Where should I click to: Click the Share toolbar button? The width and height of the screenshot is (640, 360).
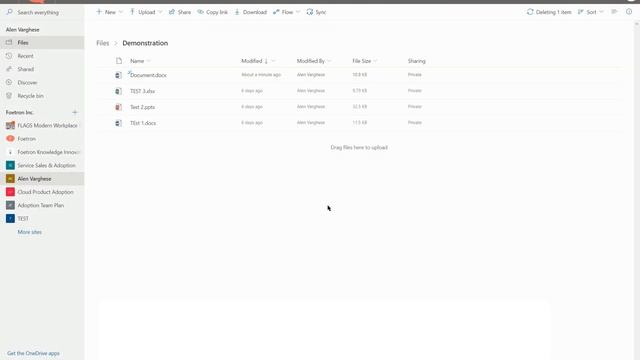[x=180, y=12]
